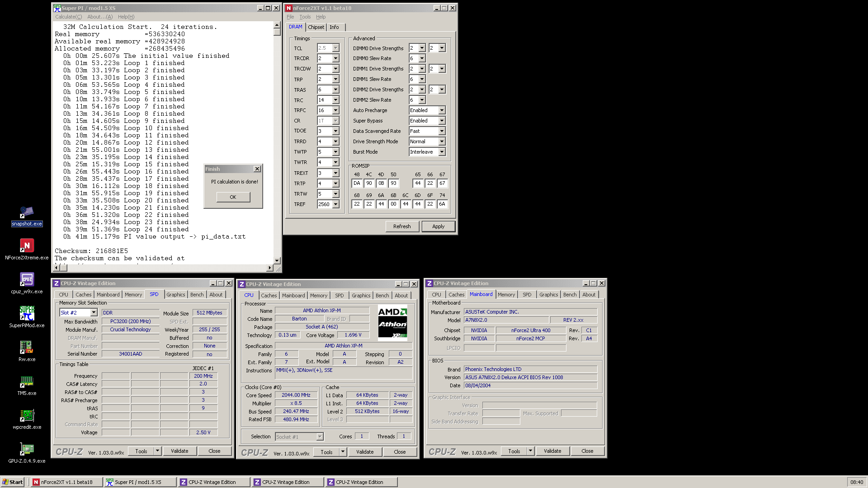This screenshot has height=488, width=868.
Task: Click the Super PI title bar icon
Action: [57, 8]
